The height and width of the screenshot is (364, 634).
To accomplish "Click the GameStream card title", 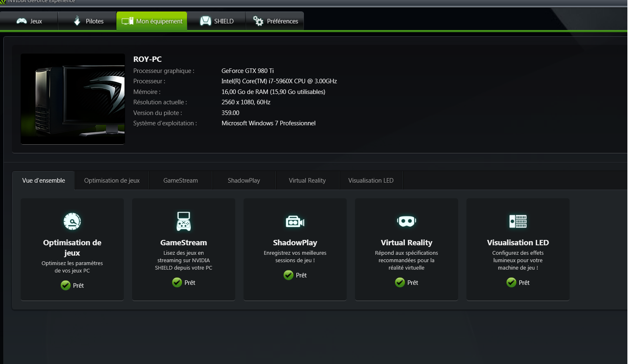I will click(184, 243).
